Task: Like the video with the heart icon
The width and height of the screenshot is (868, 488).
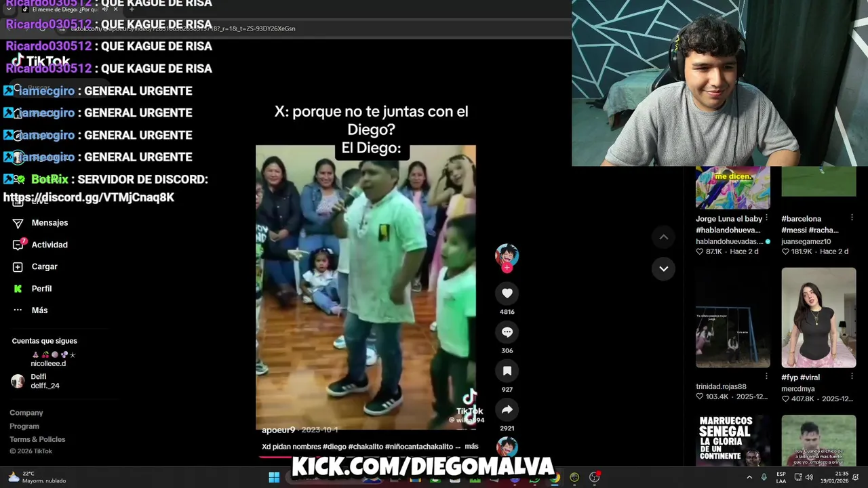Action: [507, 293]
